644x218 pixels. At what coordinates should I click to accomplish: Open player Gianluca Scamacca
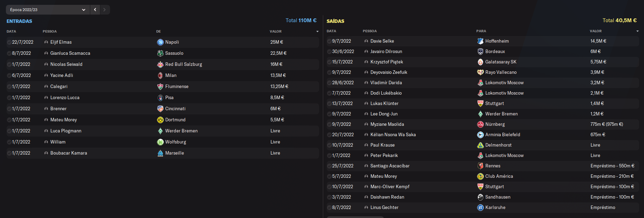click(70, 53)
